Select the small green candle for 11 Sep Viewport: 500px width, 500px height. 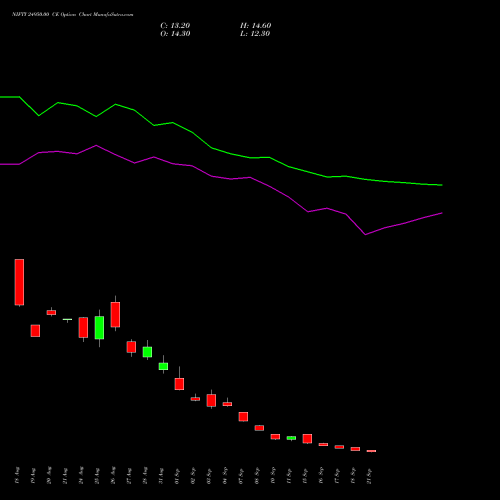(x=291, y=438)
